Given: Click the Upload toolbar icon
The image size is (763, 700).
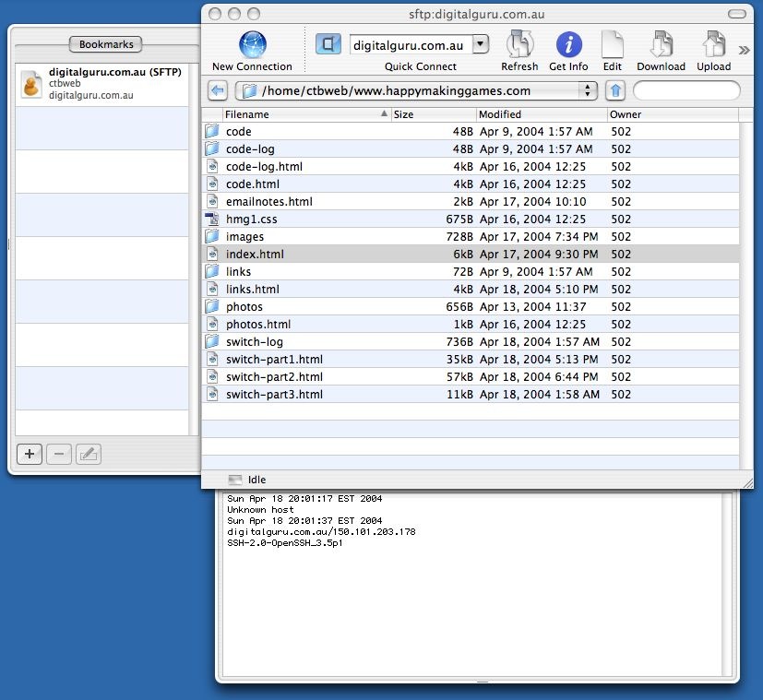Looking at the screenshot, I should [x=714, y=44].
